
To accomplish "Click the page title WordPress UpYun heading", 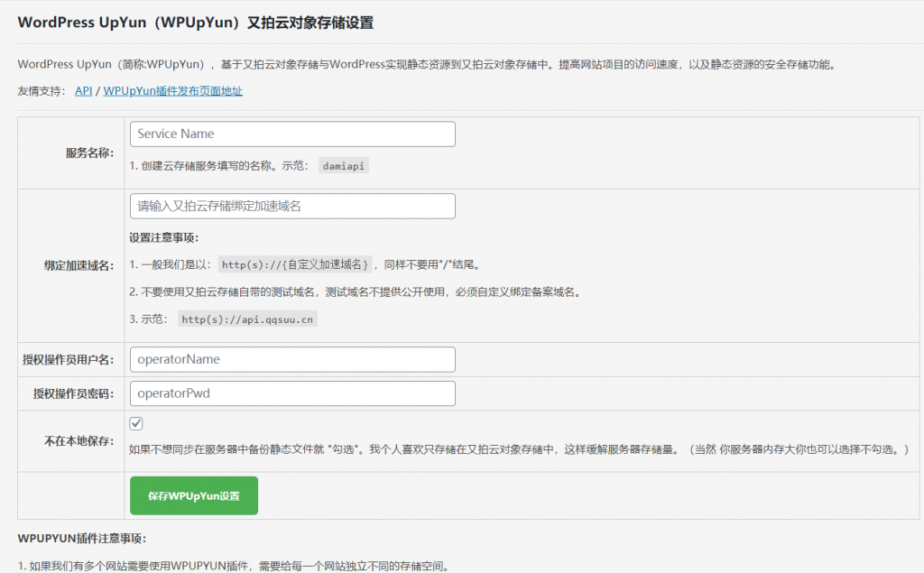I will tap(195, 23).
